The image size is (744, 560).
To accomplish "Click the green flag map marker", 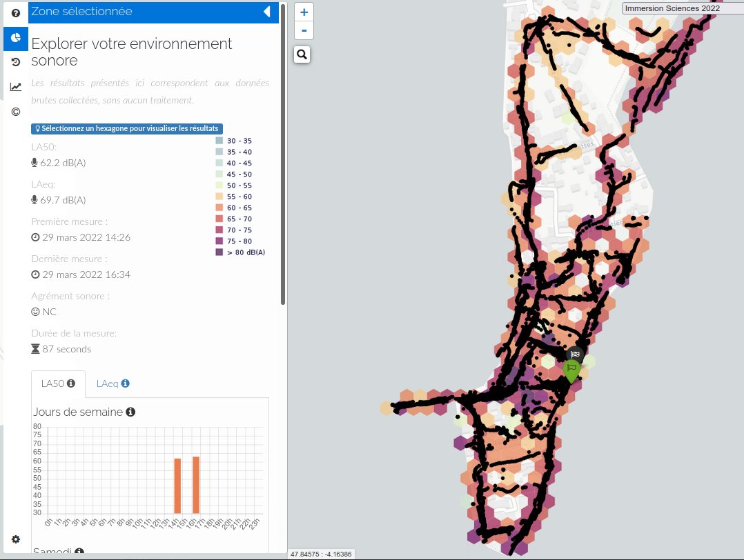I will click(571, 371).
